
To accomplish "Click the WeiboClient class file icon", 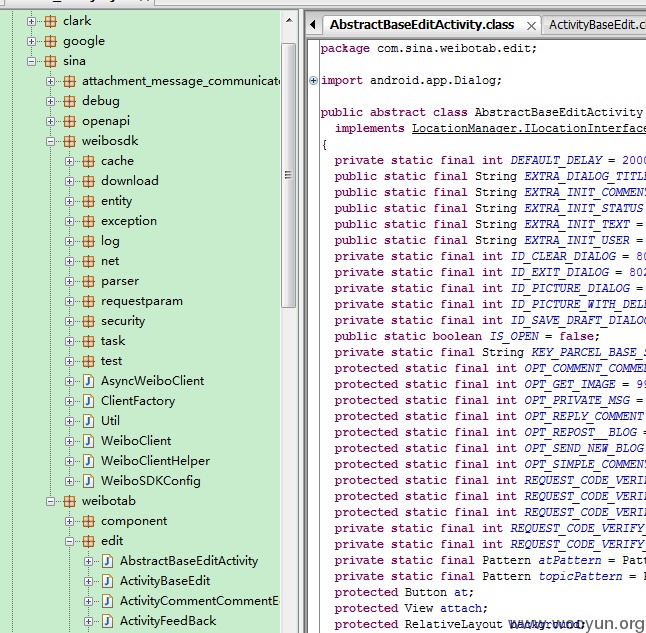I will (x=88, y=441).
